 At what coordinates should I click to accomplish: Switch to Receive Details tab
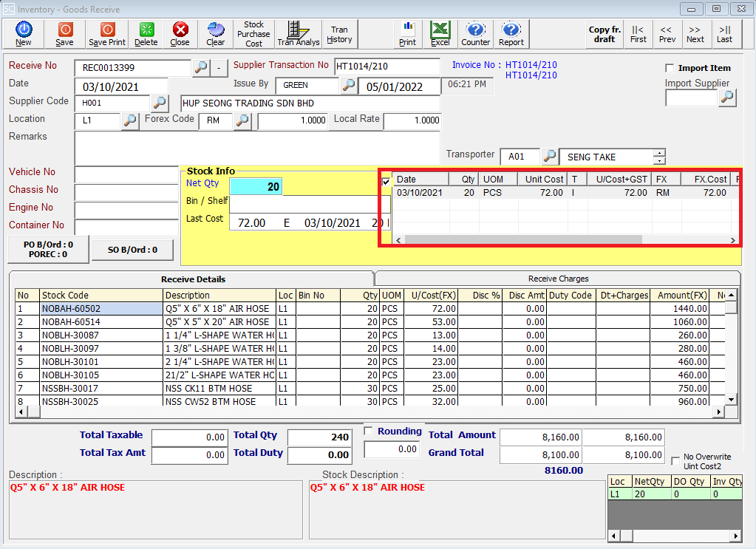[193, 279]
